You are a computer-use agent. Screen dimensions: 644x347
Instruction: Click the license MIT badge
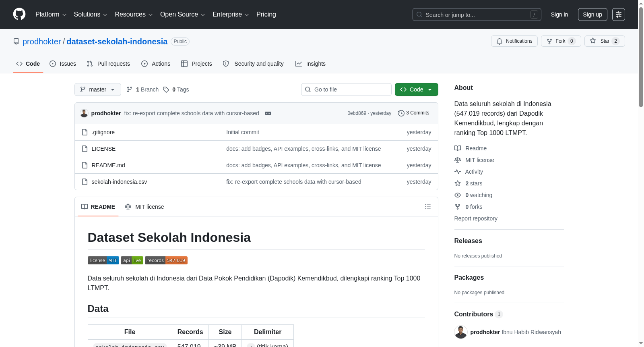pyautogui.click(x=103, y=260)
